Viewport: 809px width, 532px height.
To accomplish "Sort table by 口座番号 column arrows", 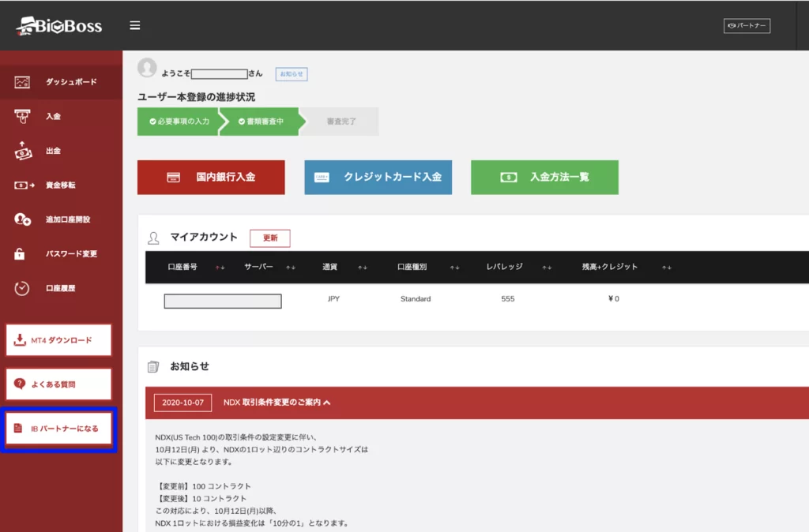I will tap(220, 268).
